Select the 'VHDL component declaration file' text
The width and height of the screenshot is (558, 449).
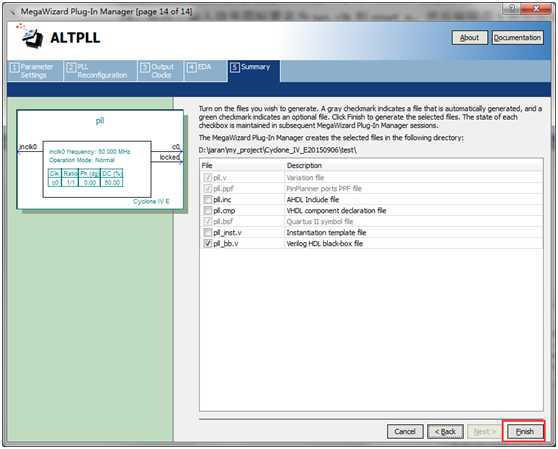tap(336, 211)
